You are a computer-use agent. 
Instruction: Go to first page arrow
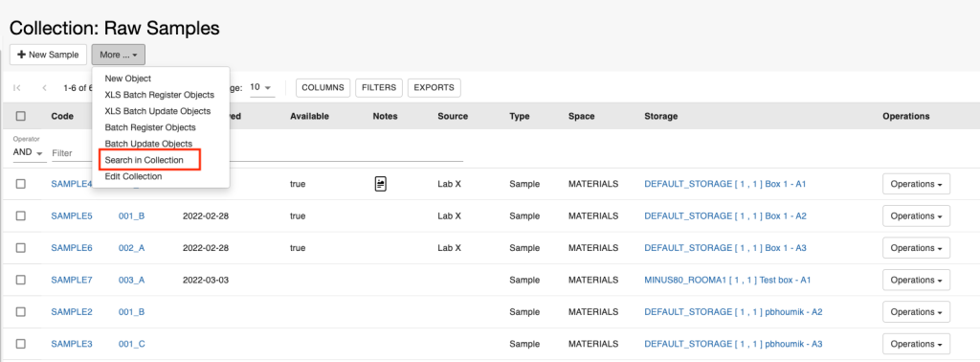tap(17, 88)
